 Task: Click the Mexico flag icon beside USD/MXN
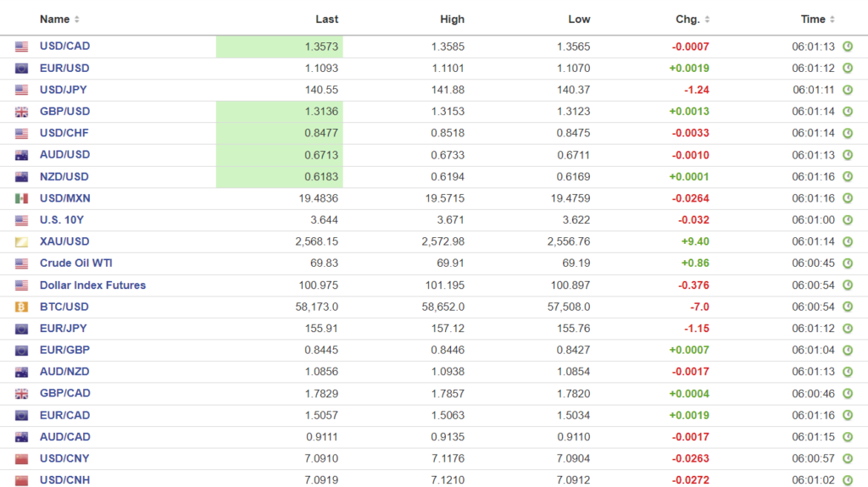[21, 198]
